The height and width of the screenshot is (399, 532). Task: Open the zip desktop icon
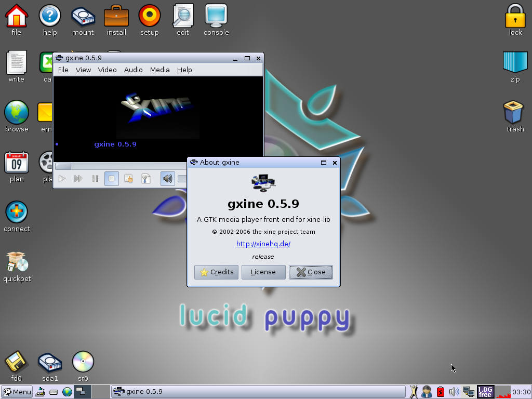515,67
